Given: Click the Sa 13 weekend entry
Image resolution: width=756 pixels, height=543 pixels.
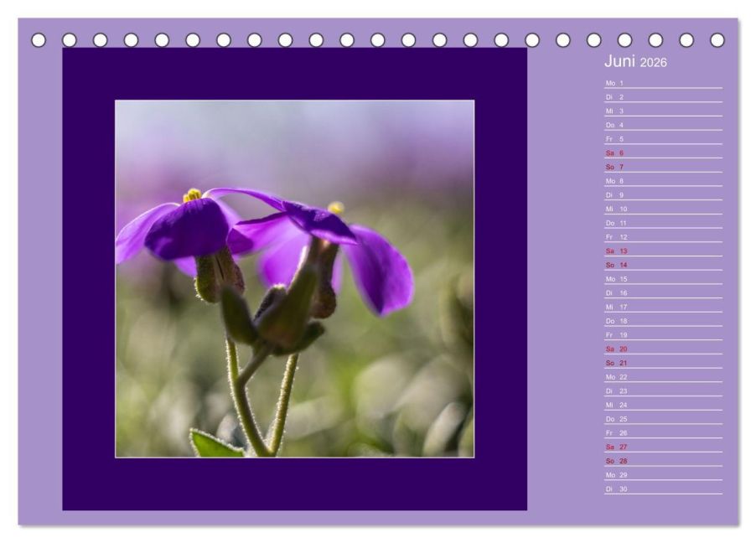Looking at the screenshot, I should (x=616, y=251).
